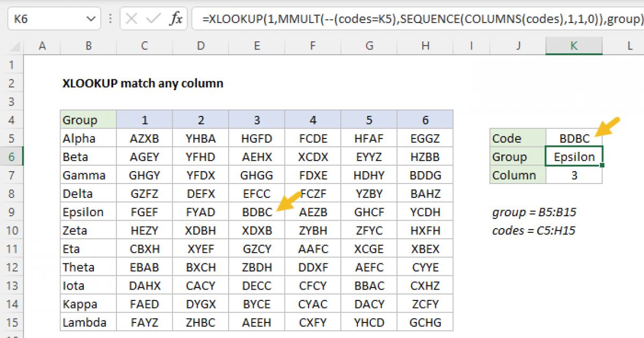Select column header H
Image resolution: width=644 pixels, height=338 pixels.
pos(425,46)
